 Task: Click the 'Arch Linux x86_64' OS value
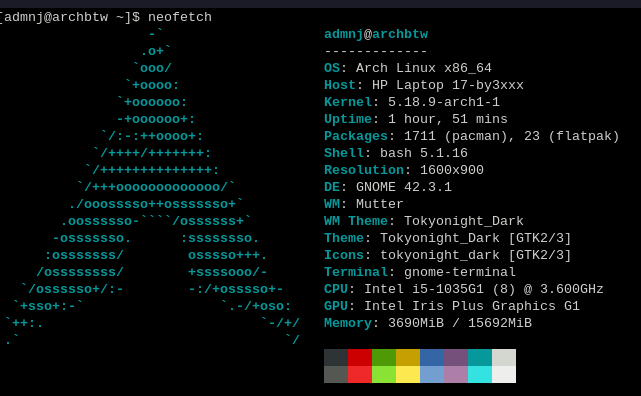point(424,68)
